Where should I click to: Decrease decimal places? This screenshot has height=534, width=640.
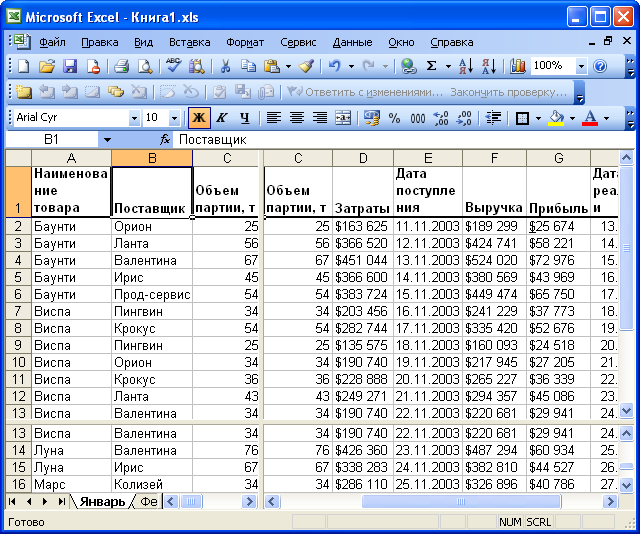(x=464, y=118)
